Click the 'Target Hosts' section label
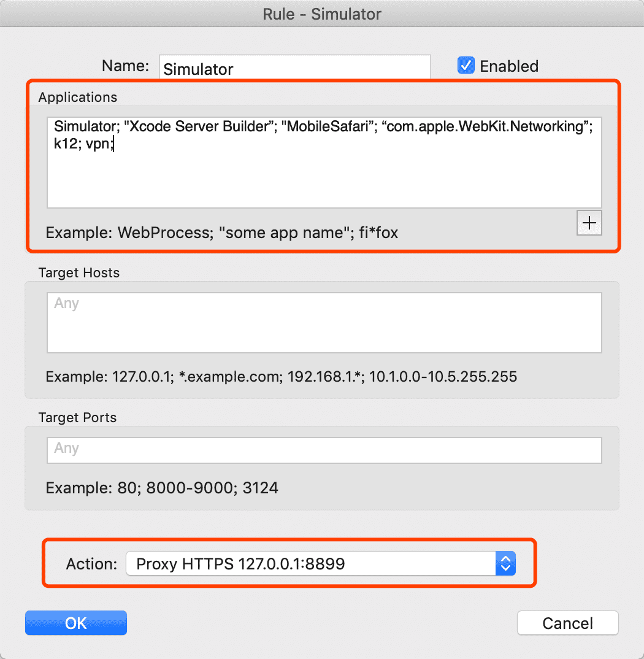This screenshot has width=644, height=659. 79,272
